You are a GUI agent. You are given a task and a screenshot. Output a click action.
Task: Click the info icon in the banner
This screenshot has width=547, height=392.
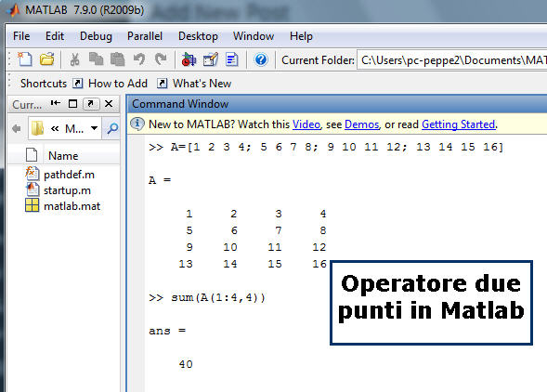137,124
